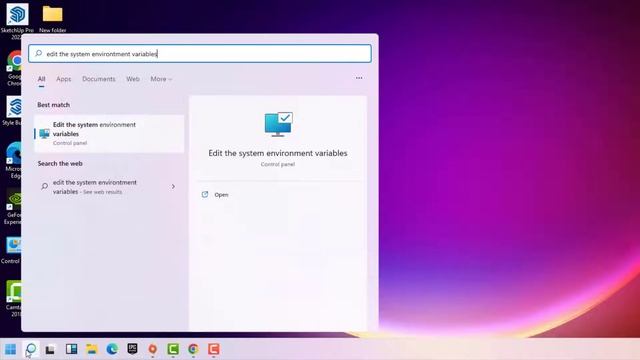The image size is (640, 360).
Task: Click the web search suggestion entry
Action: point(109,187)
